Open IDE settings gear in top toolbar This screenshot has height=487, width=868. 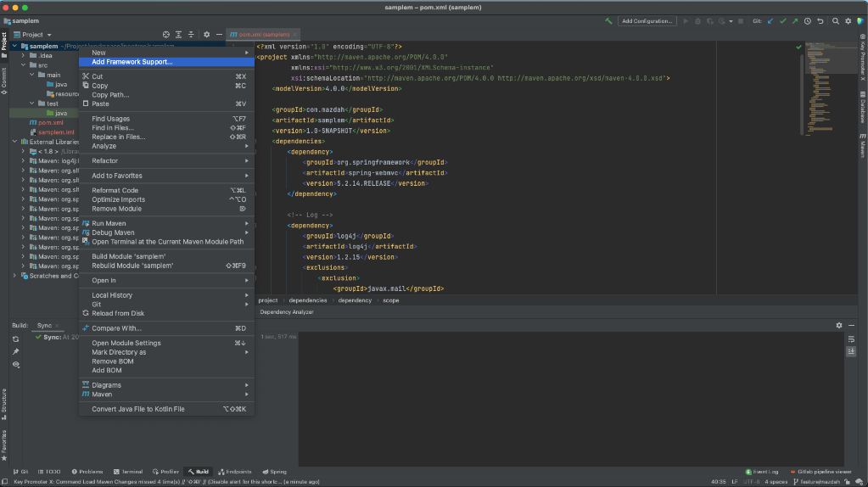pos(848,21)
